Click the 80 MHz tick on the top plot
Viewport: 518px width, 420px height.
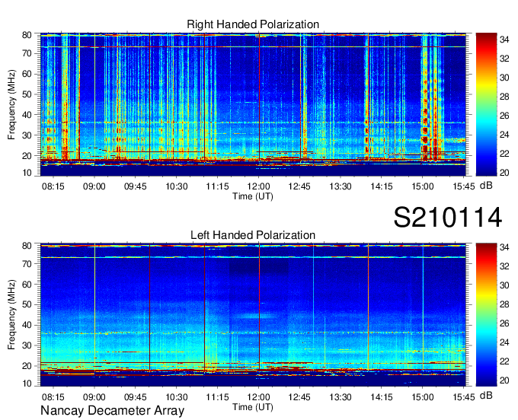(27, 35)
